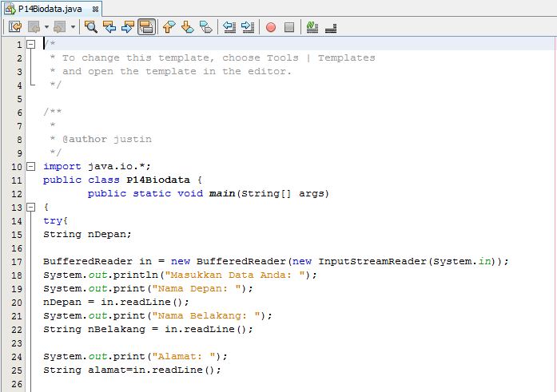Click the Find Selection magnifier icon
This screenshot has width=557, height=392.
(91, 27)
